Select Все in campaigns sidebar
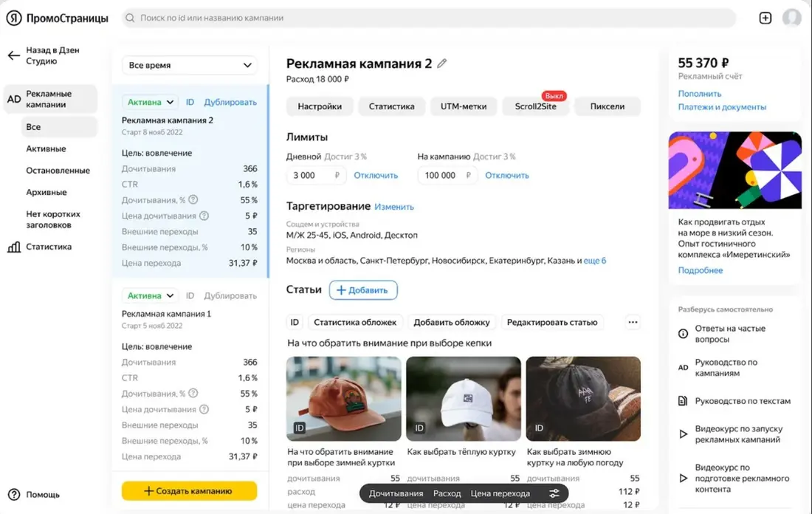Viewport: 812px width, 514px height. pos(59,127)
